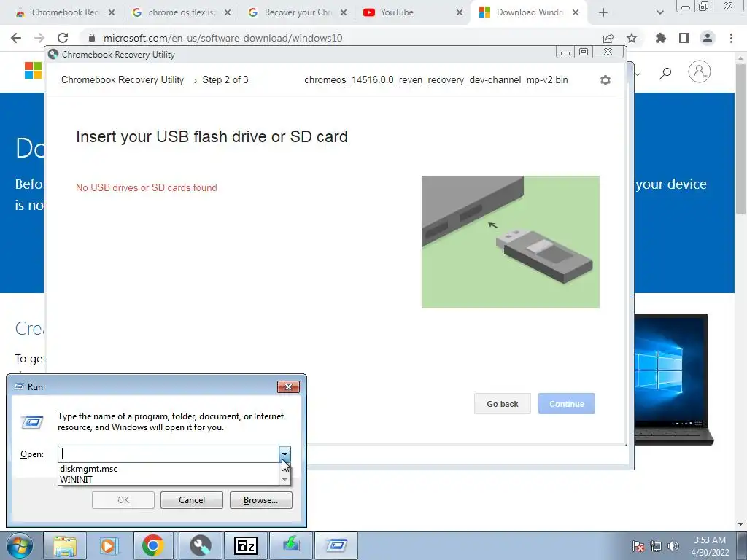Image resolution: width=747 pixels, height=560 pixels.
Task: Click Action Center flag tray icon
Action: tap(638, 546)
